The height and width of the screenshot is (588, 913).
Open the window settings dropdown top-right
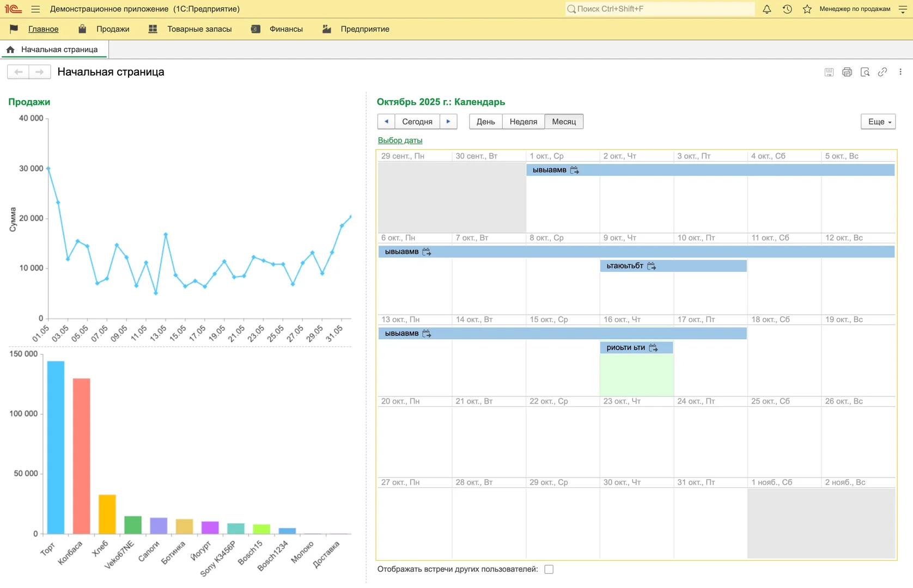(x=903, y=9)
